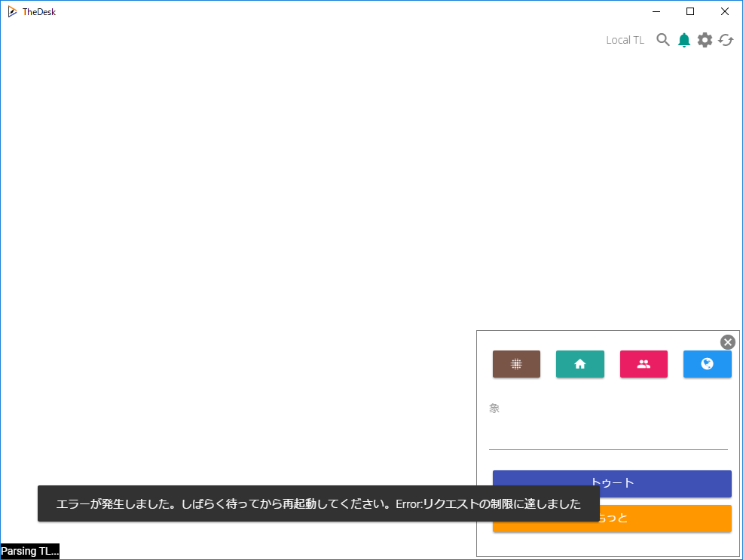
Task: Select the teal home timeline button
Action: (x=579, y=364)
